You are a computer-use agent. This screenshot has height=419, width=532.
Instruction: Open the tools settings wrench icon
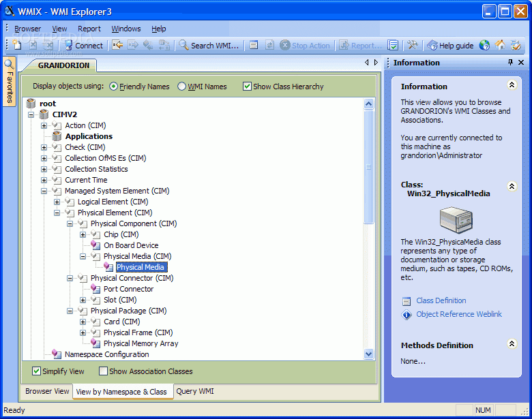tap(413, 45)
